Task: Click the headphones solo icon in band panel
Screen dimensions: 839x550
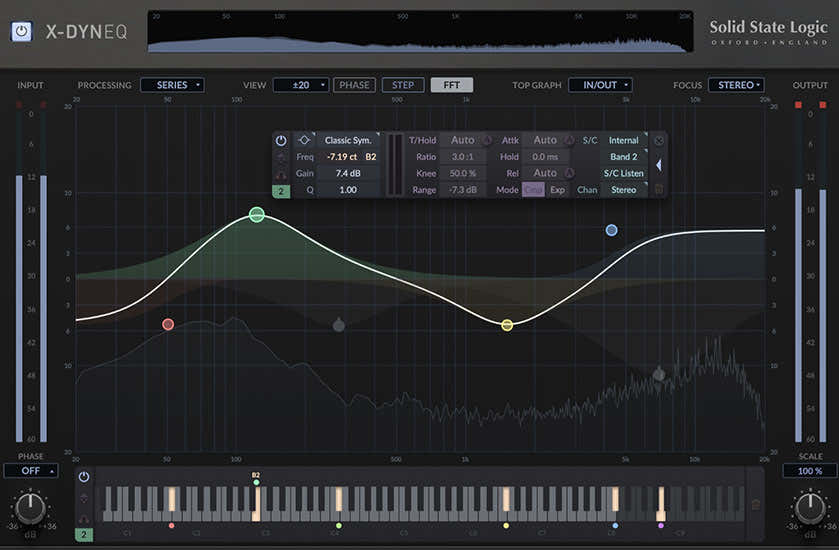Action: coord(281,174)
